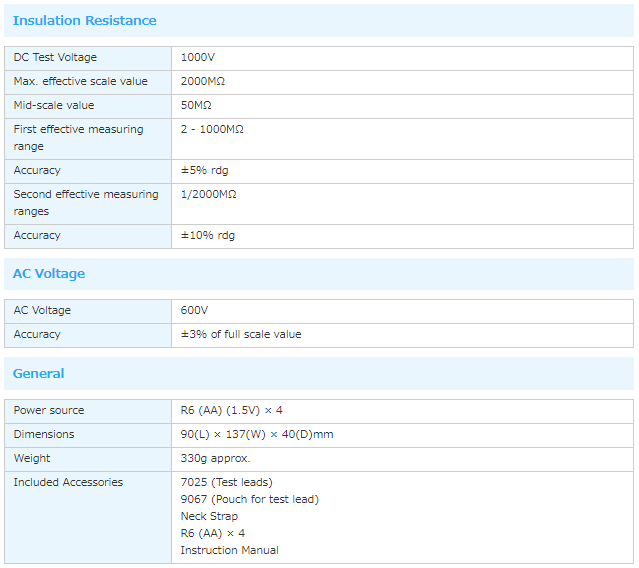Select the DC Test Voltage row label

(55, 58)
